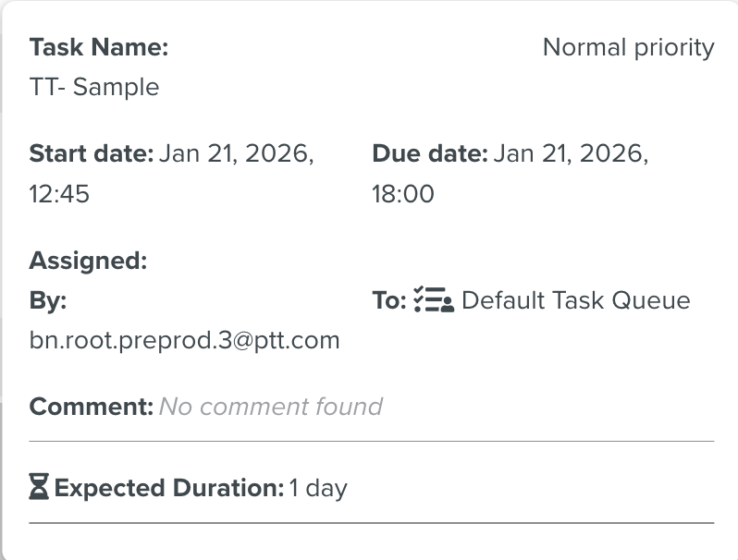Click the hourglass Expected Duration icon
Screen dimensions: 738x560
(39, 487)
